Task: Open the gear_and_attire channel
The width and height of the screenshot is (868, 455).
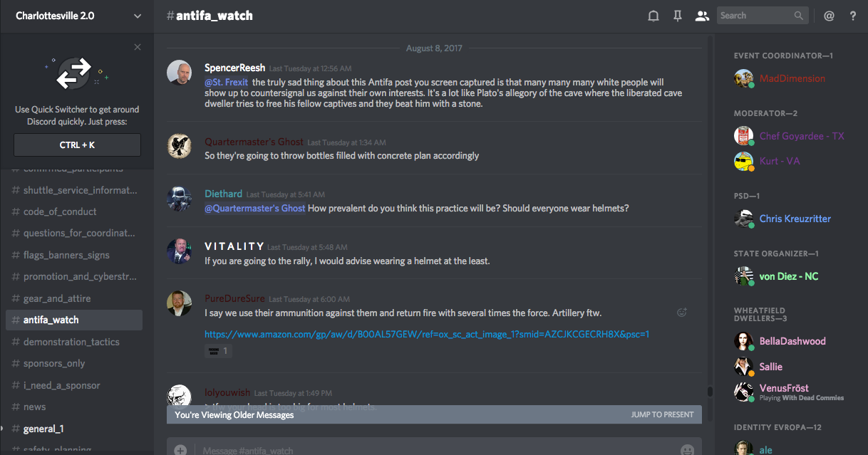Action: tap(57, 298)
